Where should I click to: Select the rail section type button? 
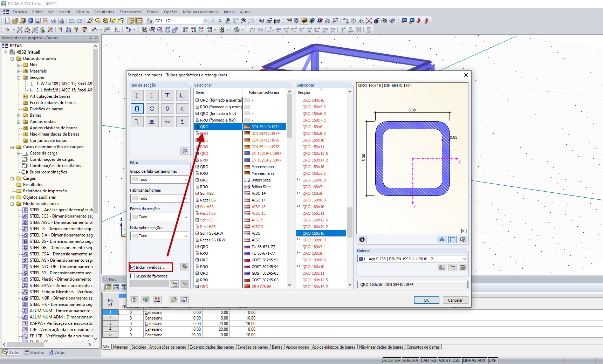(152, 122)
